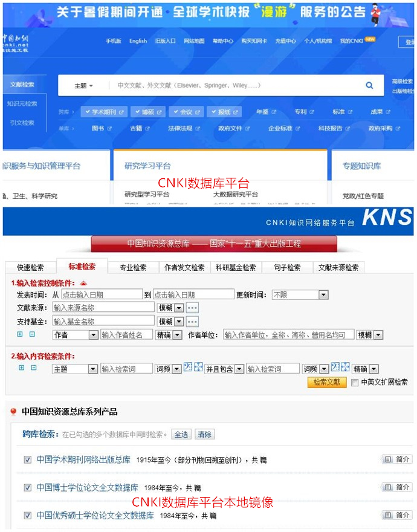Toggle 学术期刊 database checkbox

(x=88, y=112)
